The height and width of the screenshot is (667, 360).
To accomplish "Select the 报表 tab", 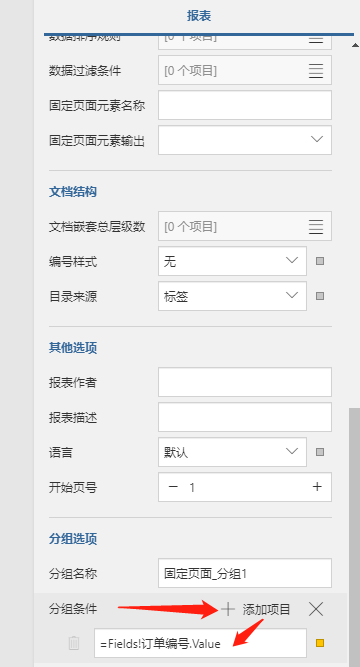I will point(199,16).
